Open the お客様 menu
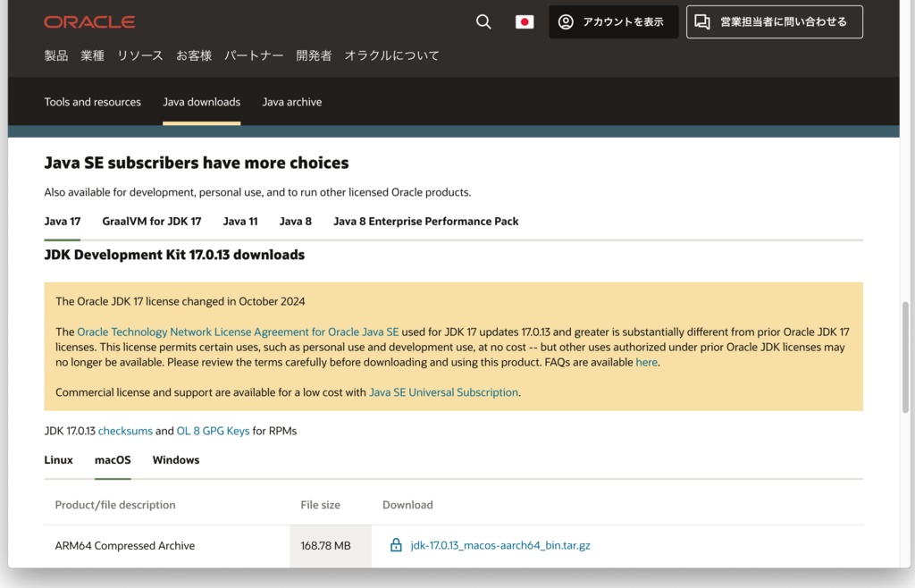The image size is (915, 588). click(194, 55)
